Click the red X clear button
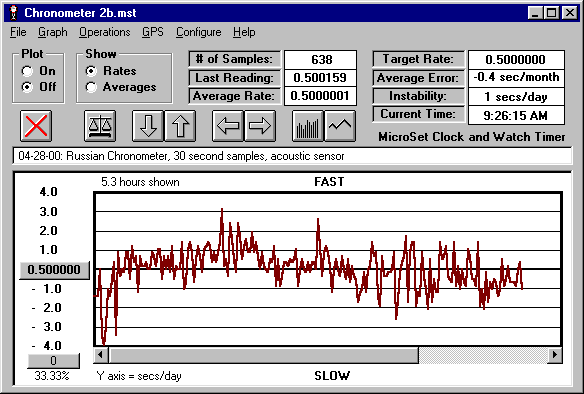This screenshot has height=394, width=584. click(36, 126)
